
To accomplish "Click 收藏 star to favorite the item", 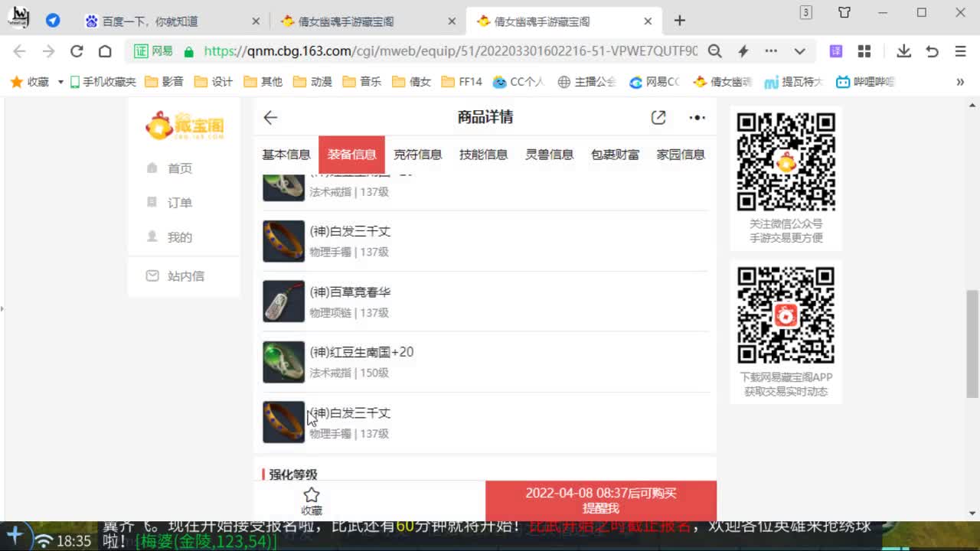I will (x=312, y=501).
